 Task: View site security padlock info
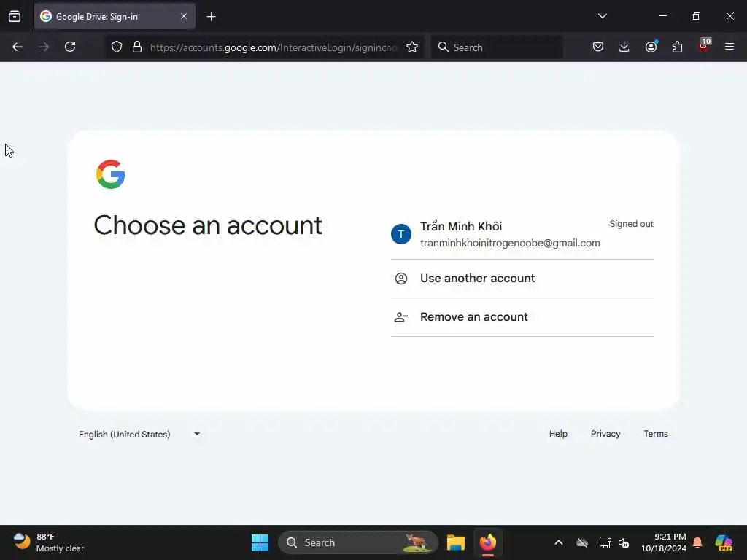tap(137, 47)
